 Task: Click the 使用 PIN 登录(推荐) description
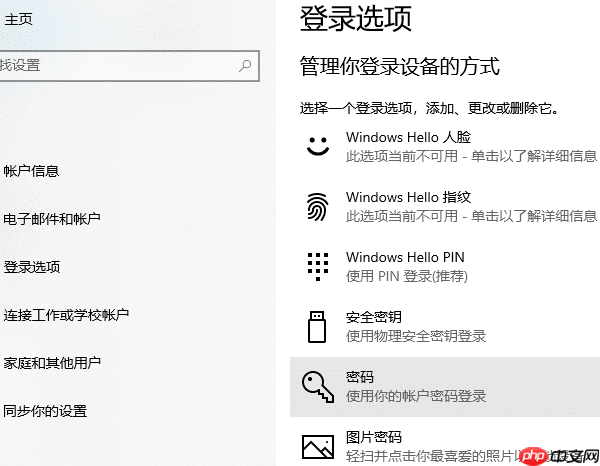pos(407,276)
